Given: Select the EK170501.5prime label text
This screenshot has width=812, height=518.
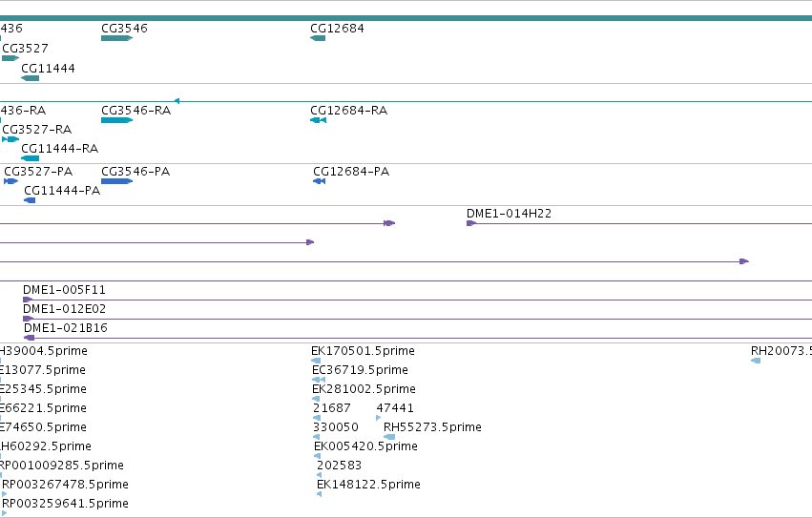Looking at the screenshot, I should point(363,351).
